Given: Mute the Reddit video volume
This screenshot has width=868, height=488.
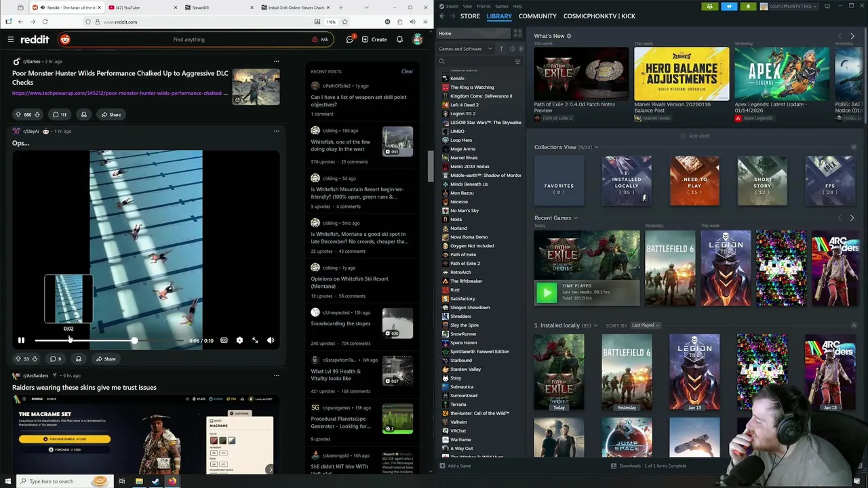Looking at the screenshot, I should click(271, 340).
